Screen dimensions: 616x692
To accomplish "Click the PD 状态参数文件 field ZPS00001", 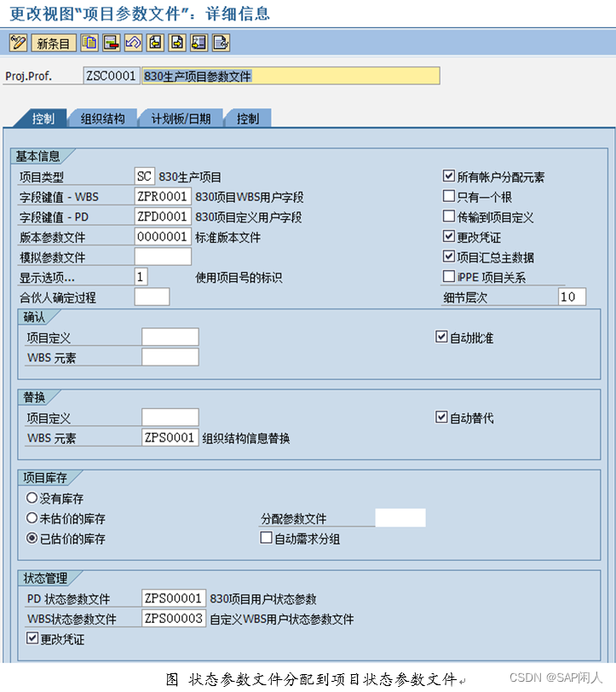I will coord(174,598).
